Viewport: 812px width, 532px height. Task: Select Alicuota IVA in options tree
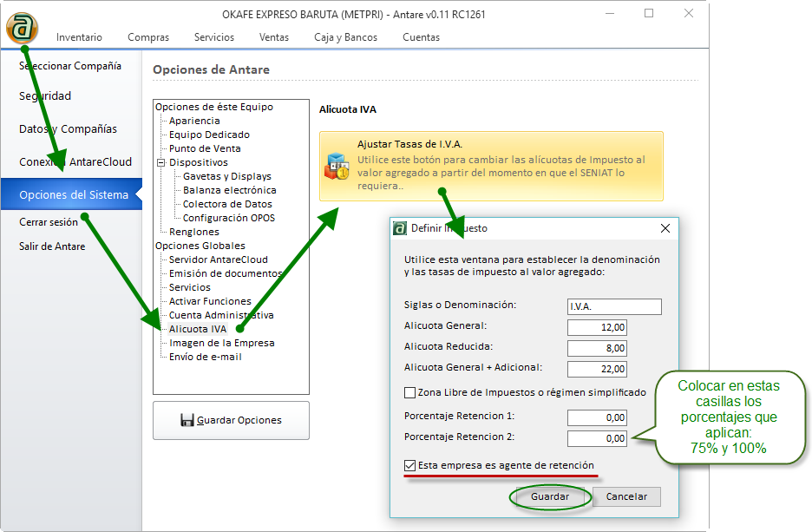click(197, 329)
